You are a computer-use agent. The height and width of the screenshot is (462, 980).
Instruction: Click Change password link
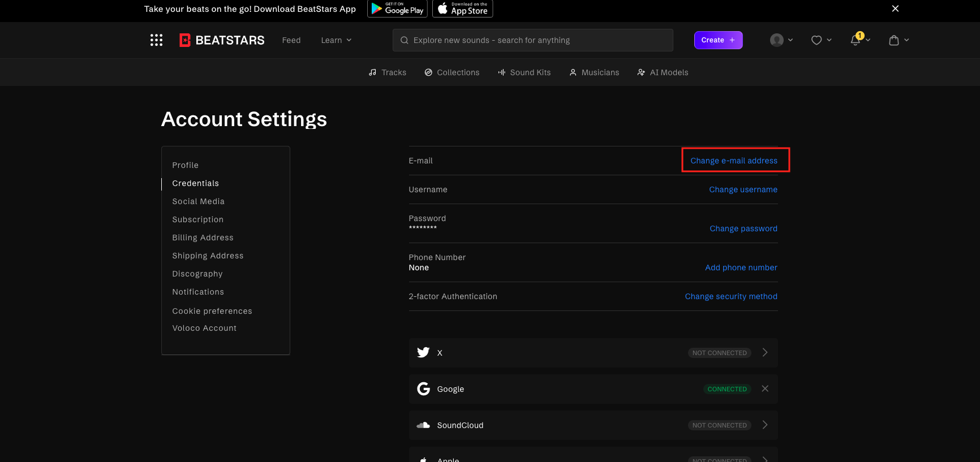pyautogui.click(x=743, y=228)
